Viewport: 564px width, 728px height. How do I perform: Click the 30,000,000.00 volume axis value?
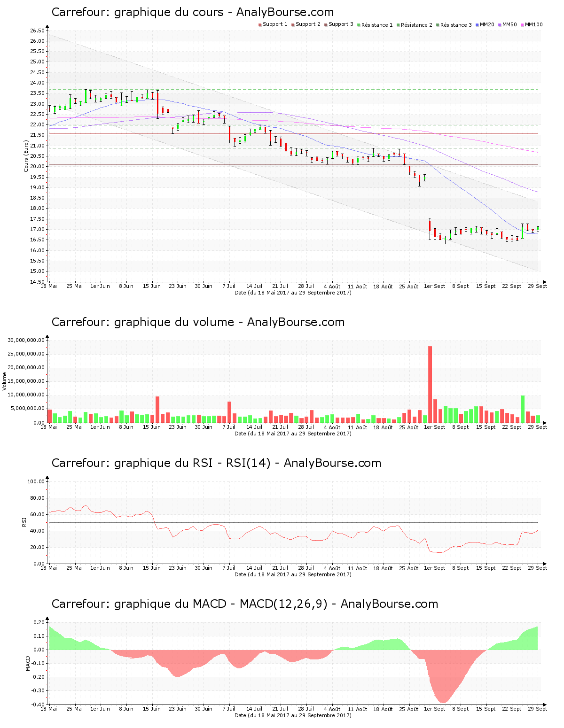pyautogui.click(x=26, y=340)
